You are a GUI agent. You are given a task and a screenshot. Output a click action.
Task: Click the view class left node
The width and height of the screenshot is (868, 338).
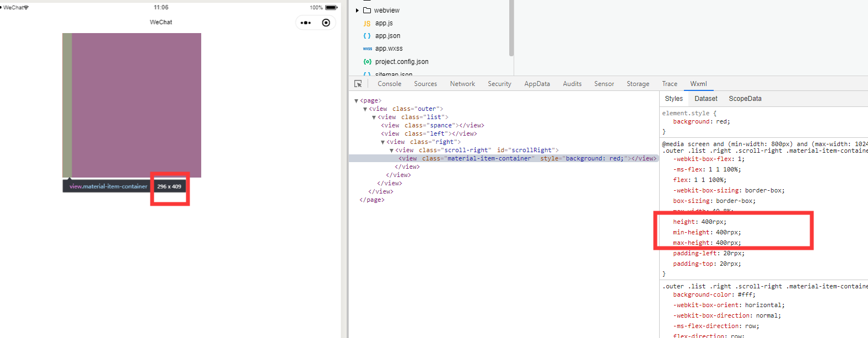(429, 133)
